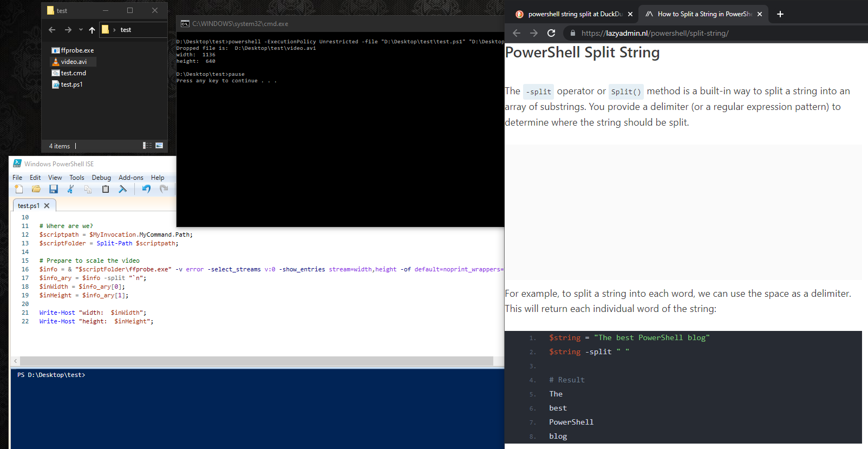Go up one folder in File Explorer

[x=92, y=30]
